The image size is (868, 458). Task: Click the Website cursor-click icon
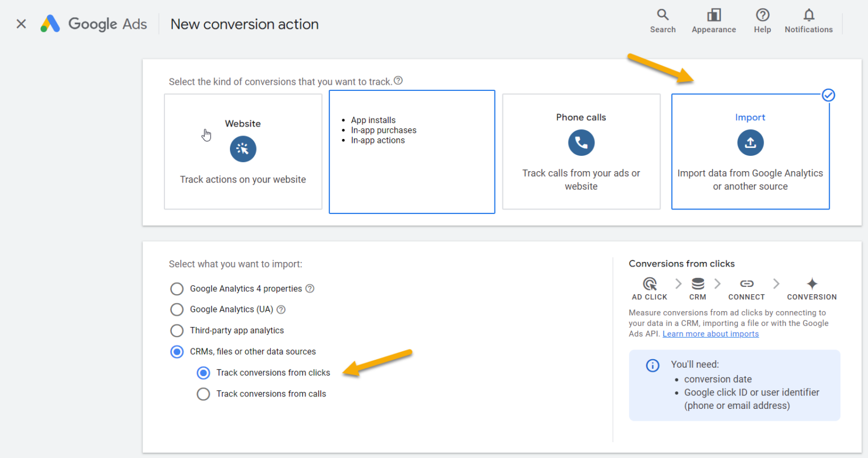(x=243, y=149)
